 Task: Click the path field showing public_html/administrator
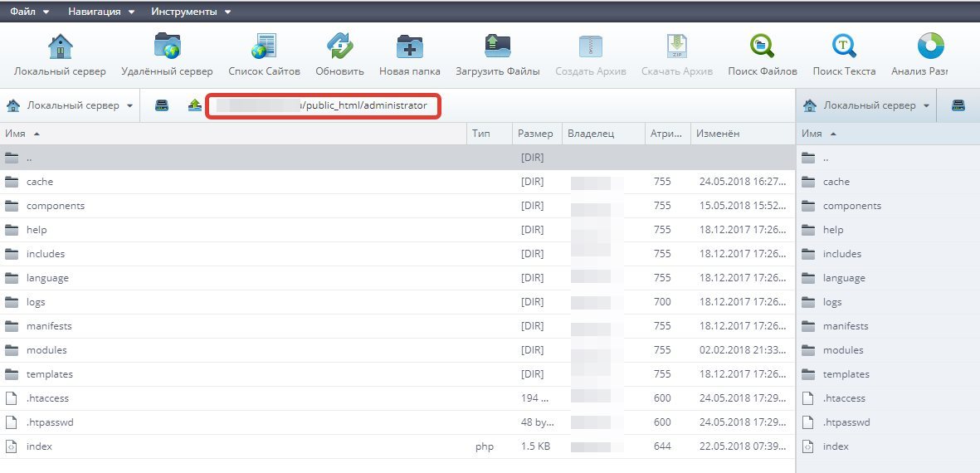(323, 105)
